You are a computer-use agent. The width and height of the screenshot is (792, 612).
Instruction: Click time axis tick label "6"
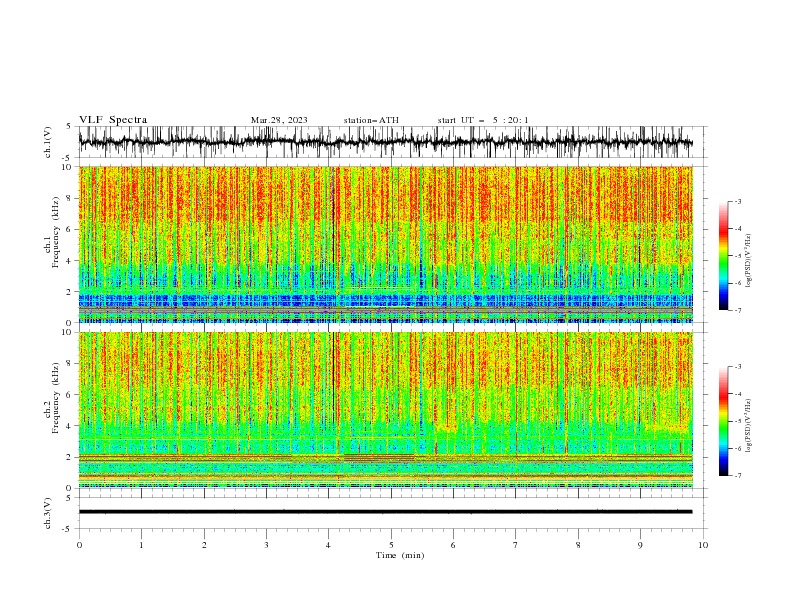[453, 545]
